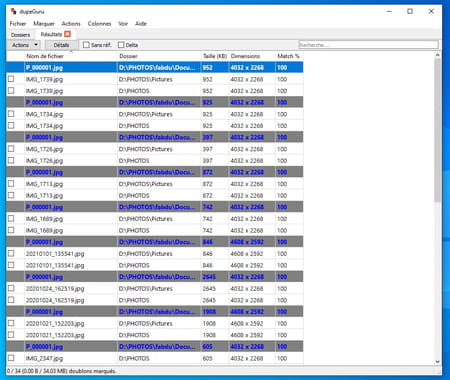
Task: Mark IMG_1734.jpg in D:\PHOTOS\Pictures
Action: pyautogui.click(x=11, y=114)
